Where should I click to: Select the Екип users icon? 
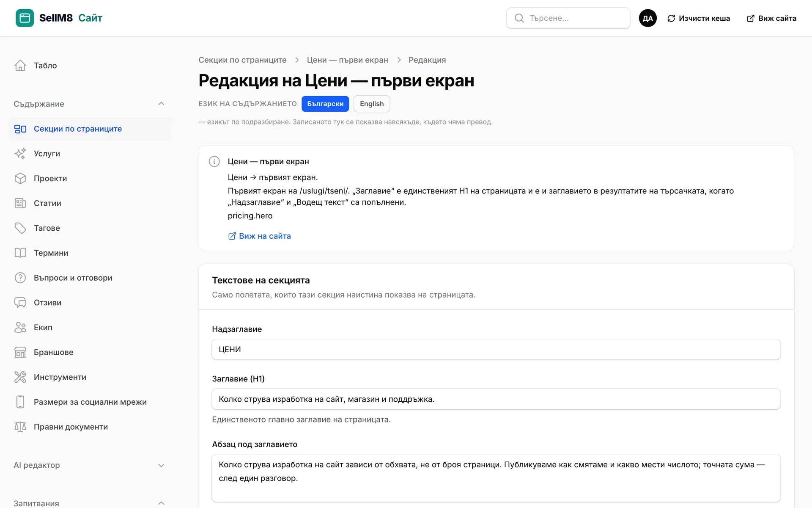tap(20, 328)
